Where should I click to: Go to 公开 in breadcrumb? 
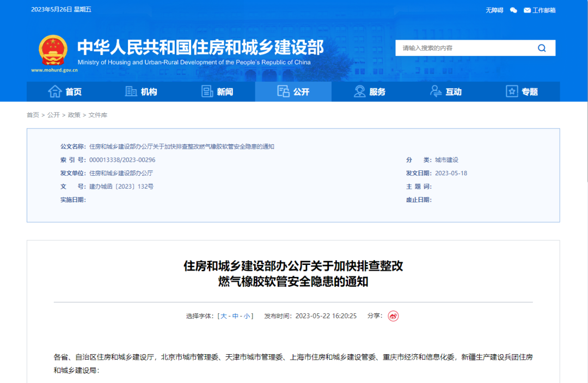coord(53,115)
